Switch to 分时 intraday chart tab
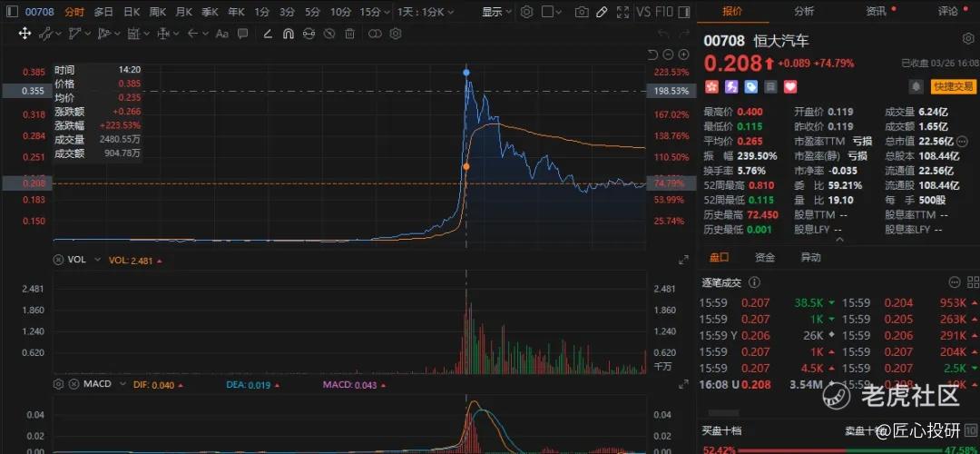The height and width of the screenshot is (454, 980). pyautogui.click(x=73, y=12)
